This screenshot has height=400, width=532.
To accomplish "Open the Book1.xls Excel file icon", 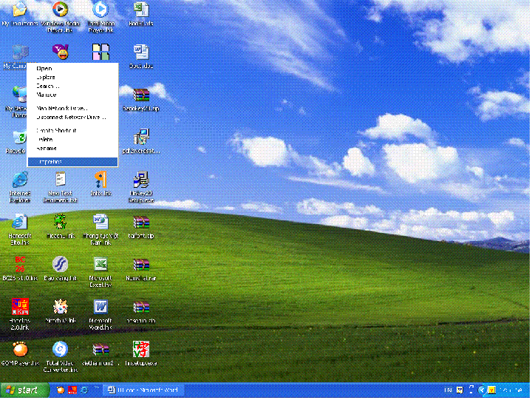I will pyautogui.click(x=141, y=10).
